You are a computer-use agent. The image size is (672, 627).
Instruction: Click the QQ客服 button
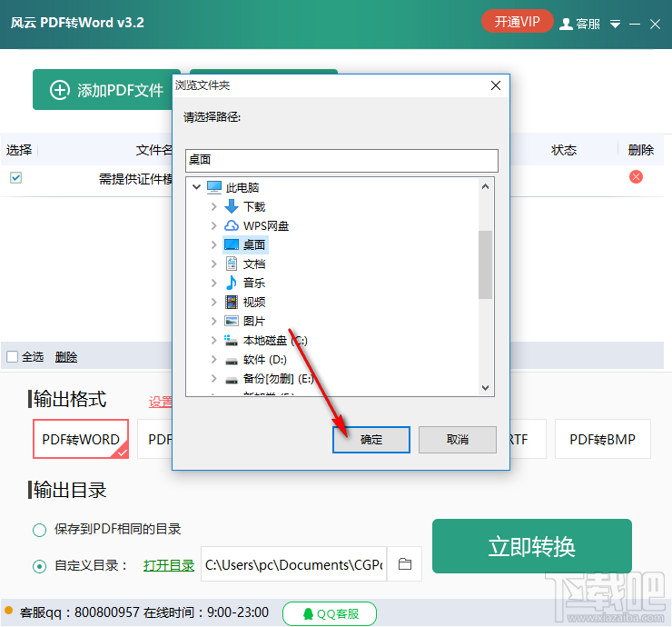(x=330, y=613)
